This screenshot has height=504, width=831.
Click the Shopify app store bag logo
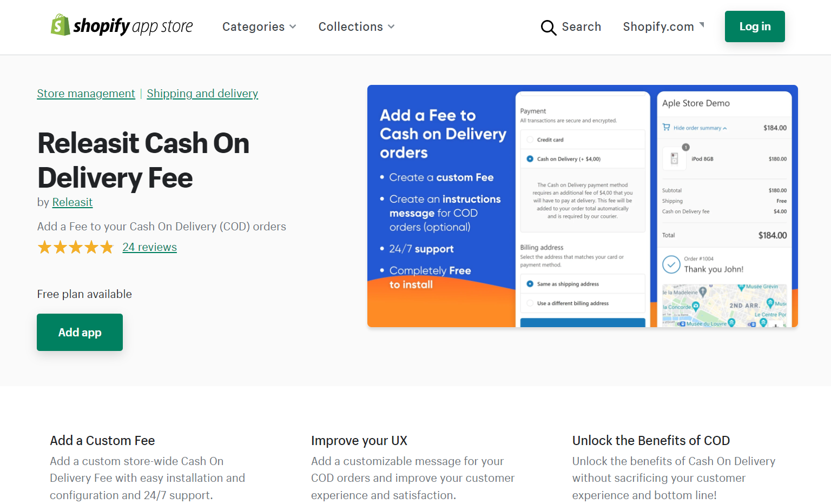[x=61, y=25]
